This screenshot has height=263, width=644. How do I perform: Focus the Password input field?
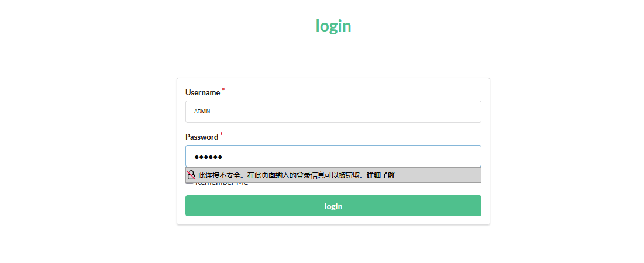333,156
